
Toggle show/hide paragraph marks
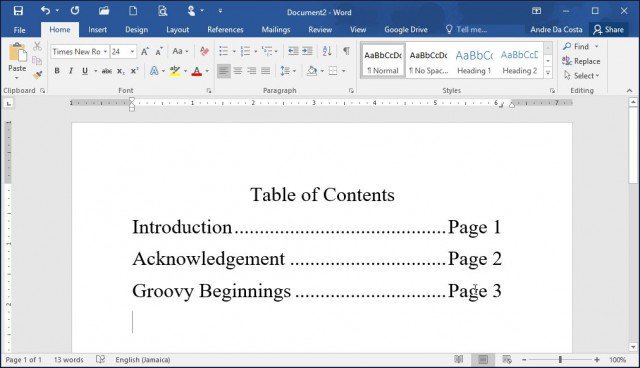[x=346, y=51]
